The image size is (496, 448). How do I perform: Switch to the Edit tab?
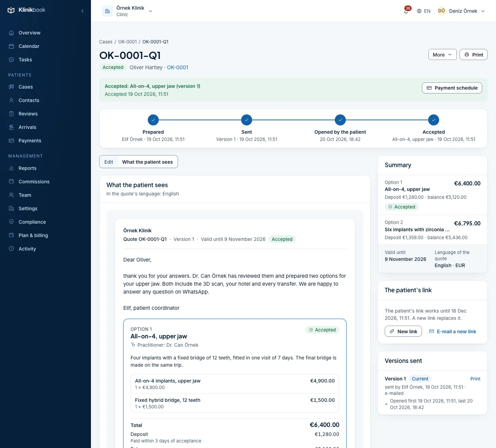(x=109, y=162)
